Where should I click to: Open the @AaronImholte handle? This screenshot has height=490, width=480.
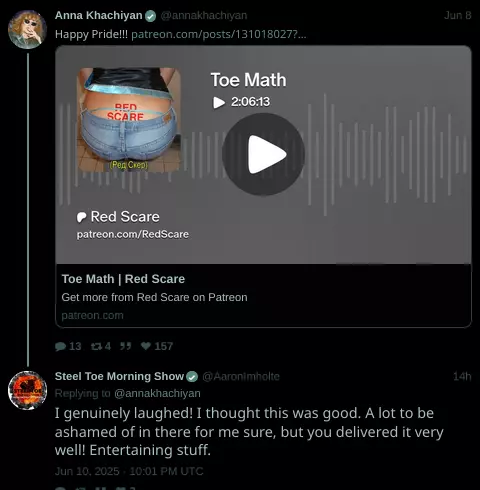[x=241, y=376]
